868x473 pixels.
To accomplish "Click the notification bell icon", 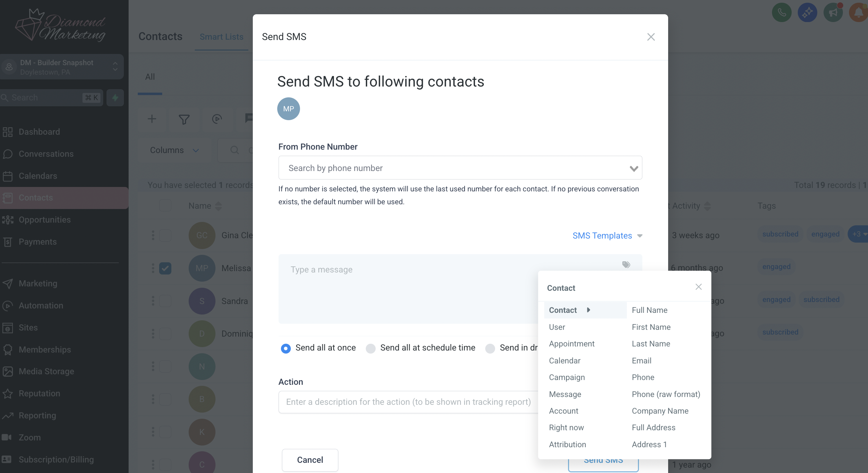I will pyautogui.click(x=858, y=13).
